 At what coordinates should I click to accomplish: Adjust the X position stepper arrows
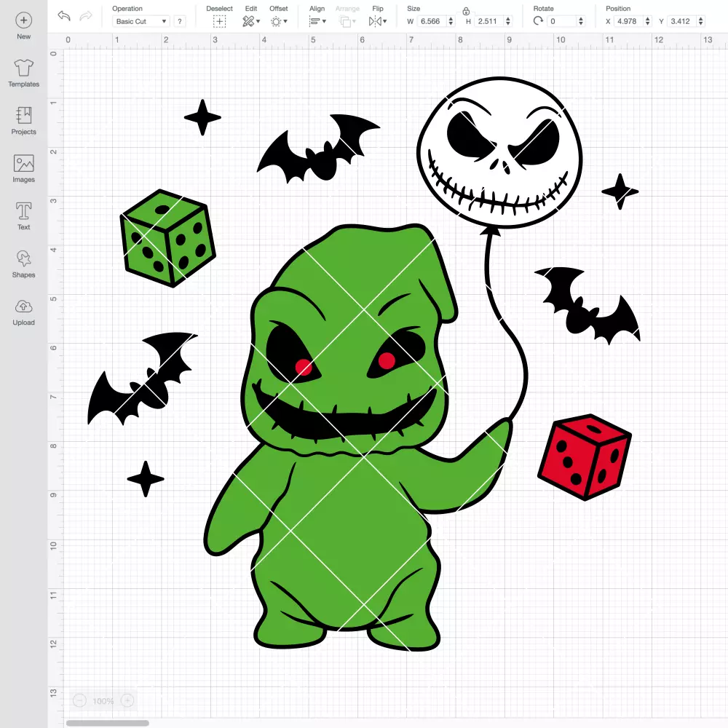[648, 21]
